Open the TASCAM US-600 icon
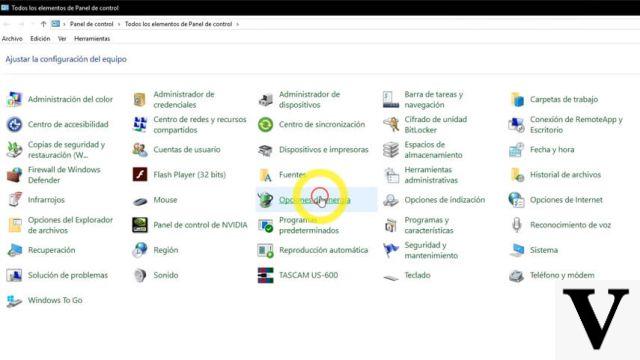The width and height of the screenshot is (640, 360). pos(266,275)
